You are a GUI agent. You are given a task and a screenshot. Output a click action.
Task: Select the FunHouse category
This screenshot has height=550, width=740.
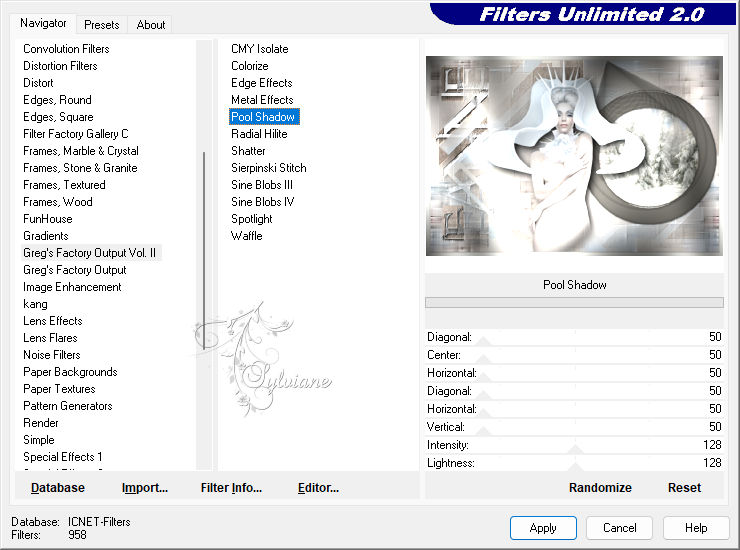[48, 219]
